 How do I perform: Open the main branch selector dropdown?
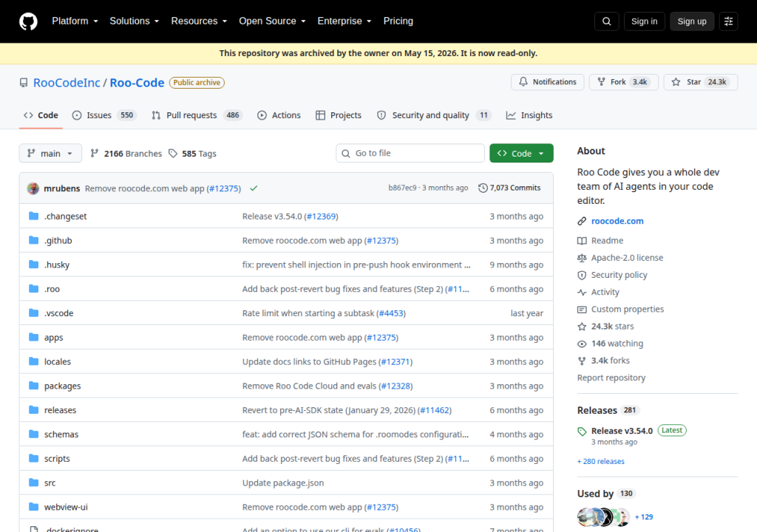click(50, 153)
